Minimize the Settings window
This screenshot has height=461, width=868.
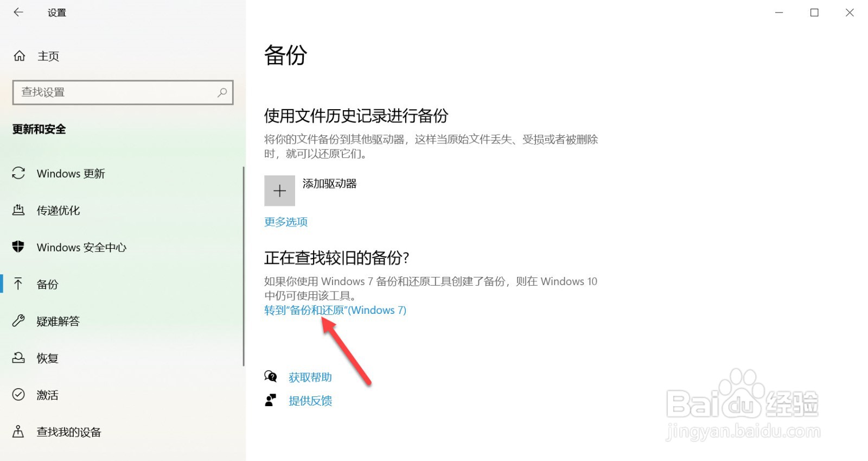coord(779,12)
